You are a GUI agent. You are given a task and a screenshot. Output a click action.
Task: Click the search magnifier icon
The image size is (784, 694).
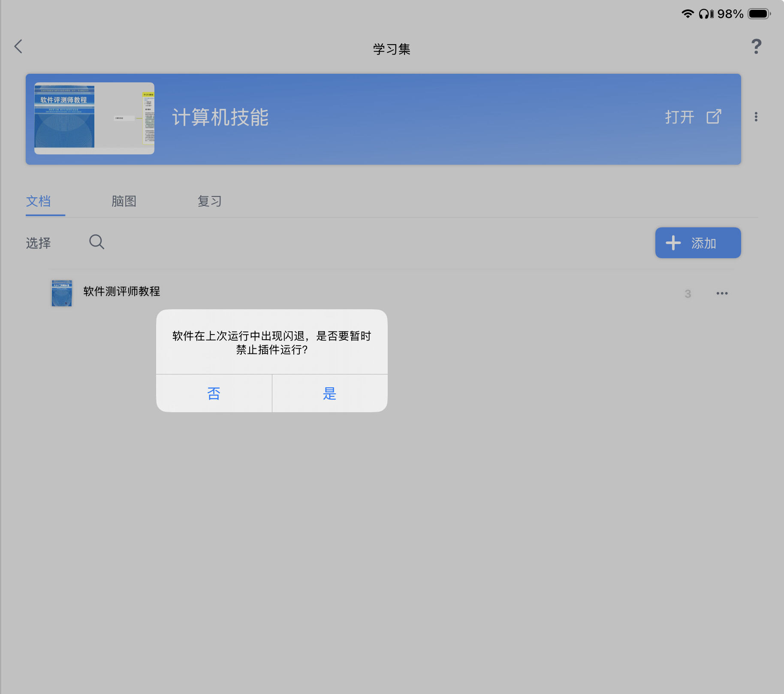[x=96, y=242]
